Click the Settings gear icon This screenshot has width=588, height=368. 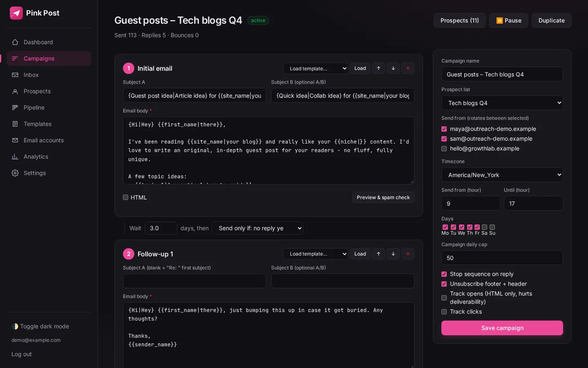click(x=15, y=173)
